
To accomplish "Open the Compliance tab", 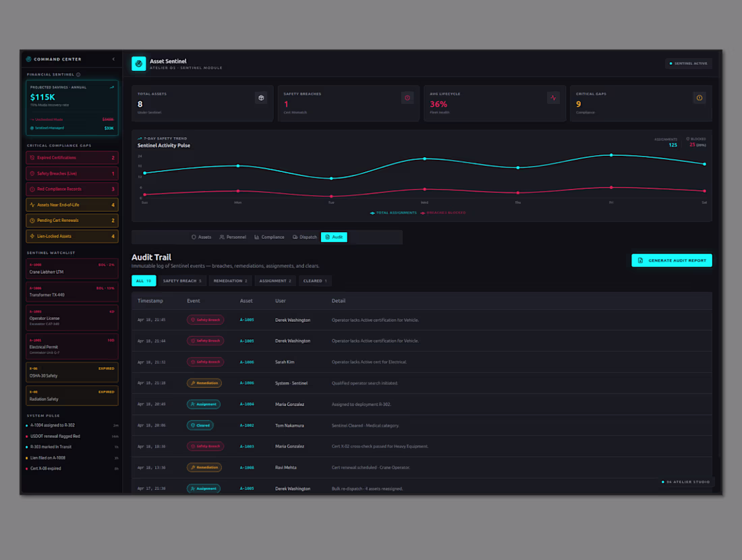I will click(271, 237).
